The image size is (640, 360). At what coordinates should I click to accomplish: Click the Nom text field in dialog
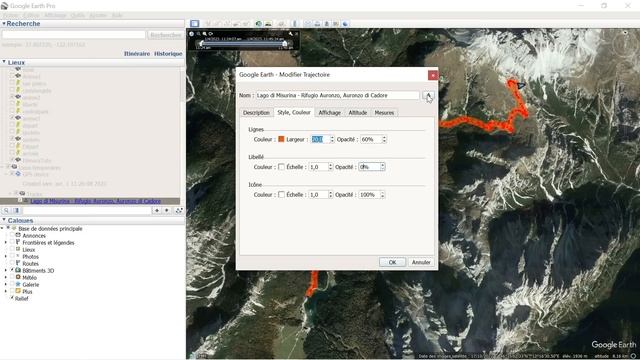[x=337, y=96]
